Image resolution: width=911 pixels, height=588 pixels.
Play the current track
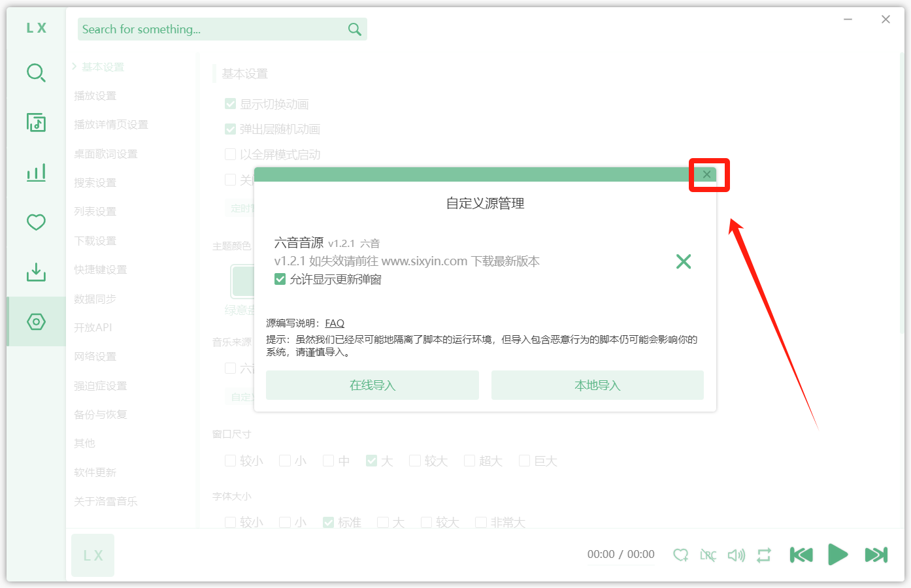click(x=838, y=555)
